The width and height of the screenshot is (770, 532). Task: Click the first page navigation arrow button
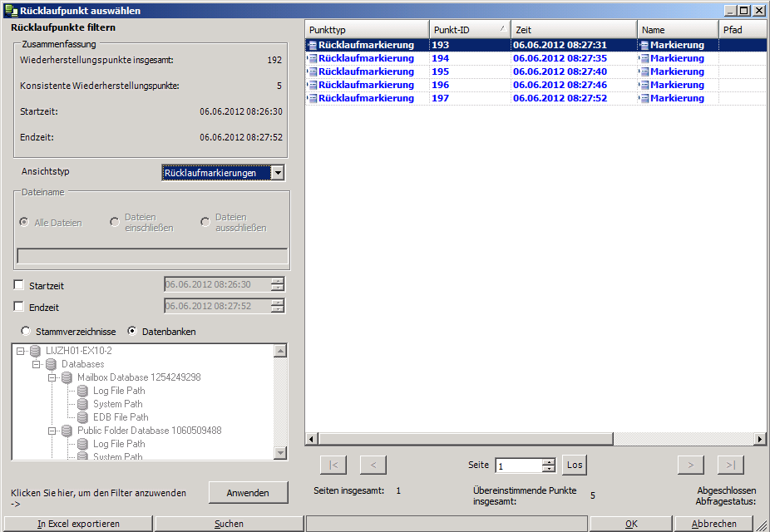click(333, 465)
